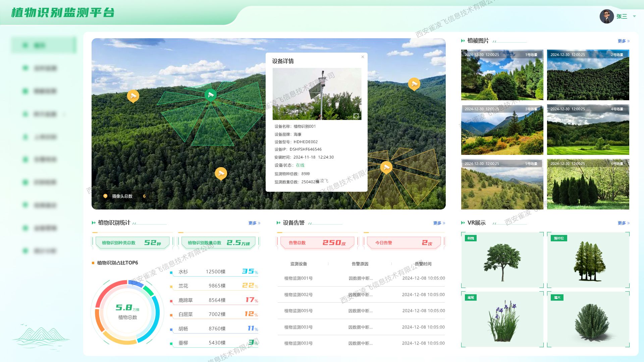Screen dimensions: 644x362
Task: Open the 1号场景 vegetation thumbnail
Action: tap(502, 75)
